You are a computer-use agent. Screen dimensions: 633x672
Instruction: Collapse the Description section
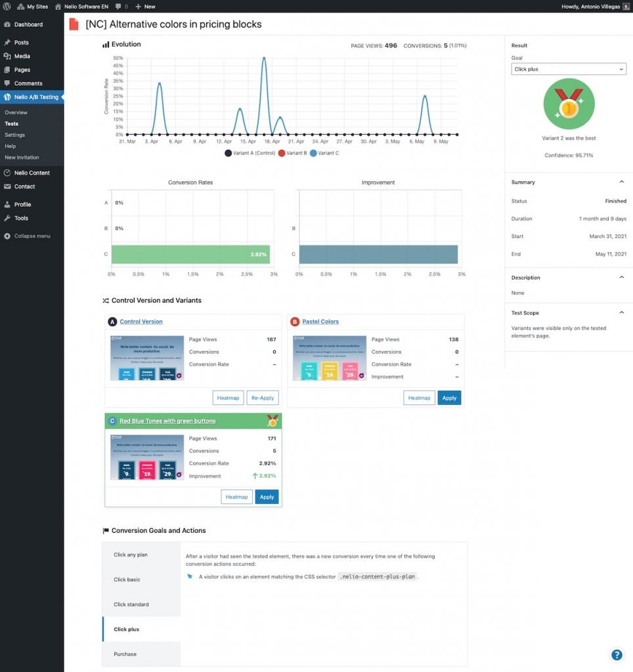621,278
